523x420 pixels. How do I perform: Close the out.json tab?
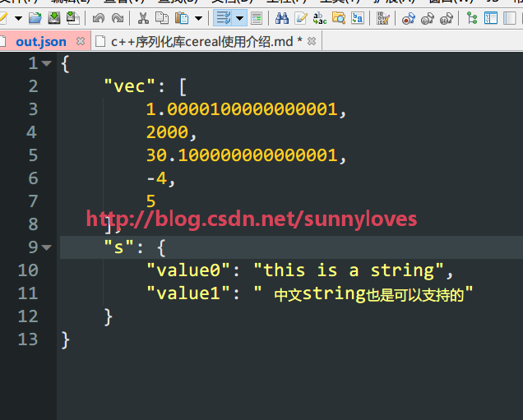(81, 41)
